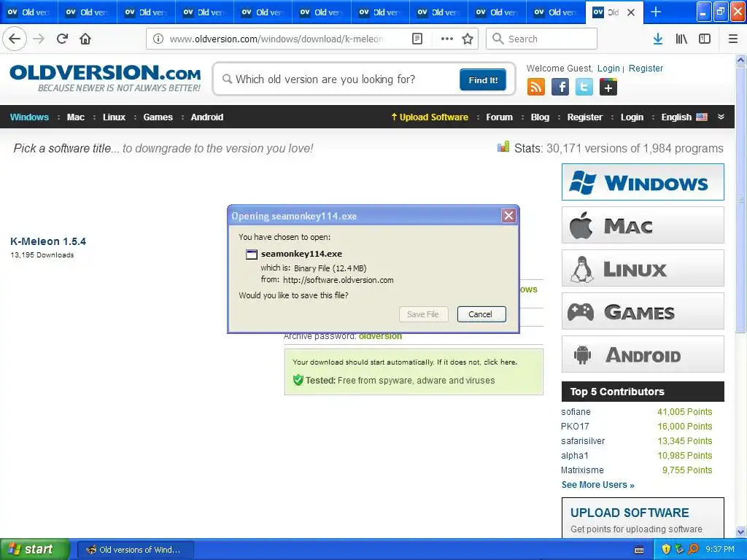Image resolution: width=747 pixels, height=560 pixels.
Task: Click See More Users link
Action: tap(598, 485)
